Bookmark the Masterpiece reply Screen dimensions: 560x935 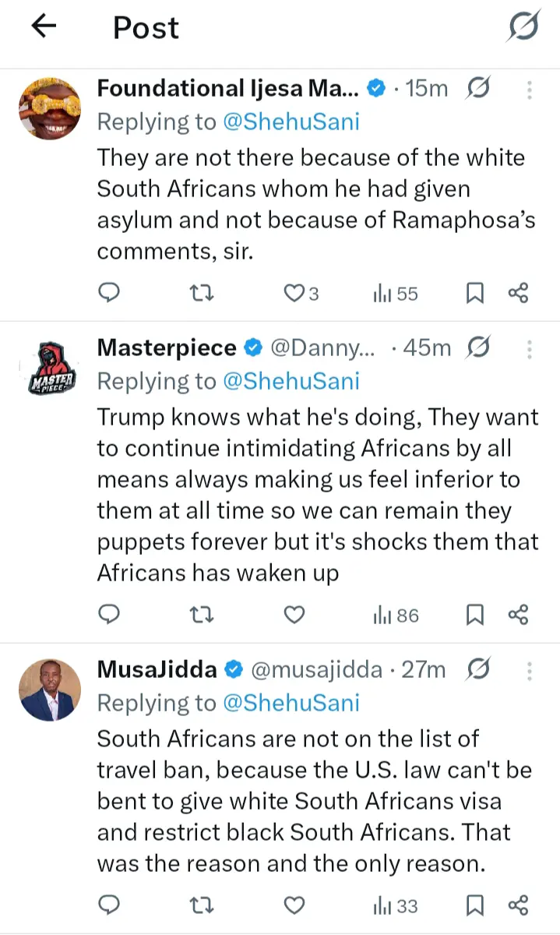click(474, 616)
